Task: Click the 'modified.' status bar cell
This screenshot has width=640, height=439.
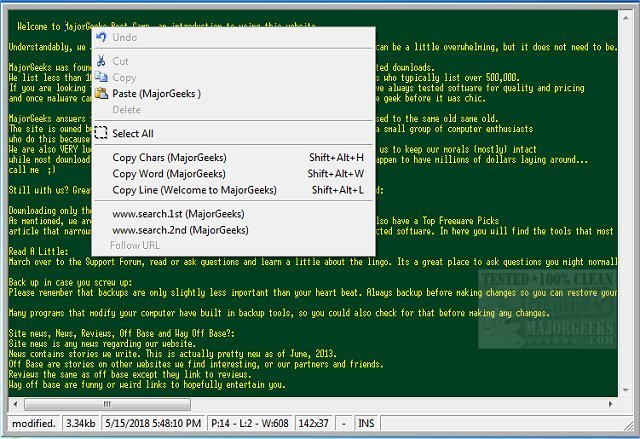Action: click(34, 423)
